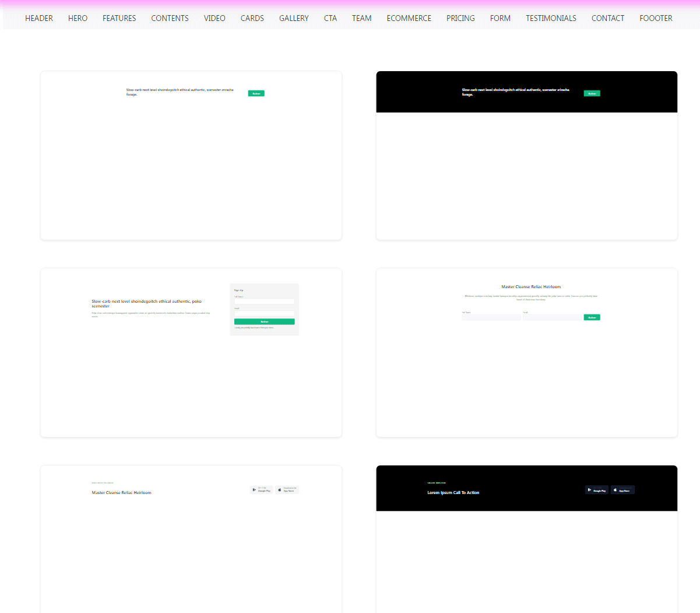
Task: Click Email field under centered Master Cleanse heading
Action: click(x=552, y=317)
